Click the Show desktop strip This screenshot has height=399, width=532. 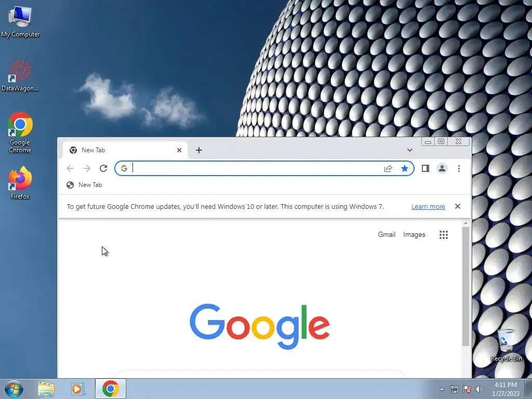[528, 389]
